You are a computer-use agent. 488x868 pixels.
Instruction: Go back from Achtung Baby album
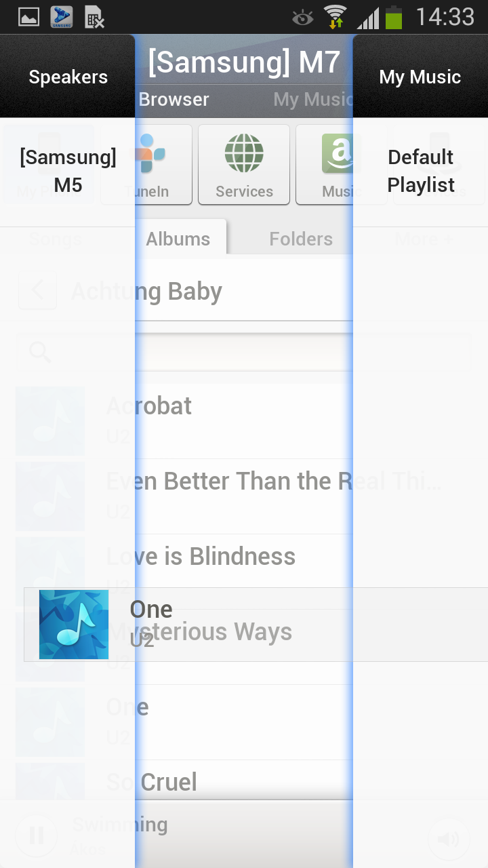pyautogui.click(x=37, y=291)
